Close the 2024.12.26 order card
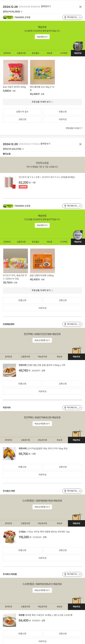 [x=80, y=7]
